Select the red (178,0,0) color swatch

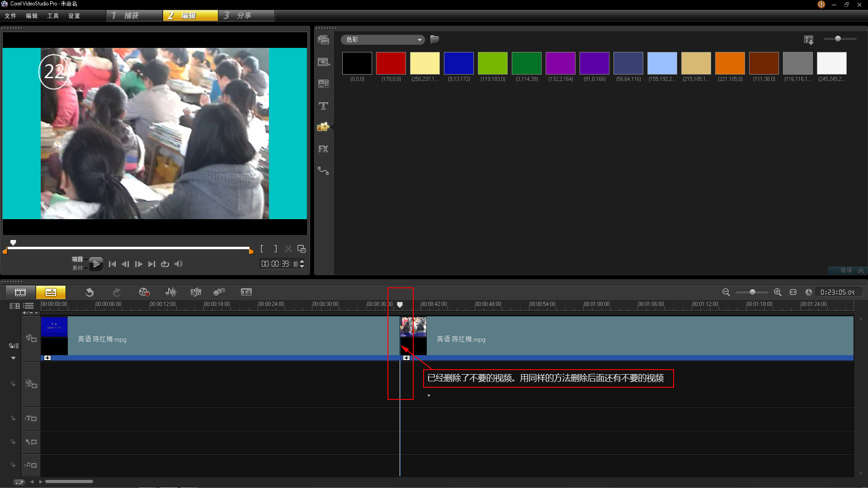(391, 63)
